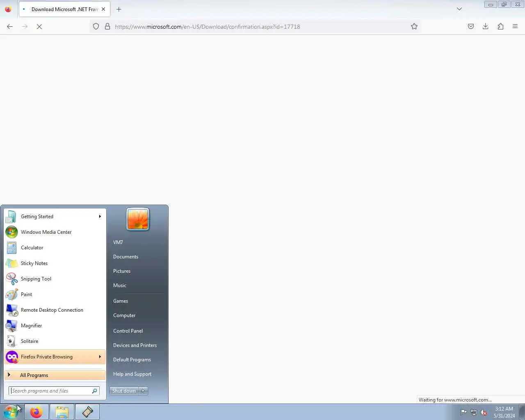The image size is (525, 420).
Task: Launch Magnifier
Action: pos(55,326)
